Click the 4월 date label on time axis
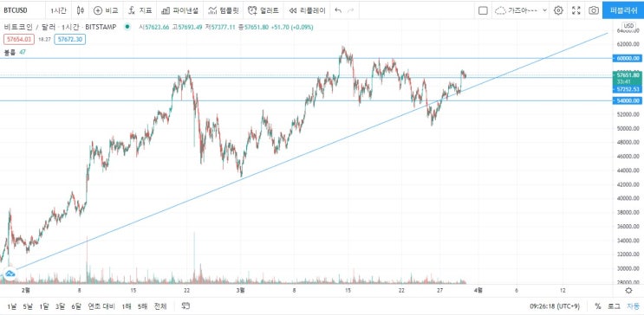 478,291
